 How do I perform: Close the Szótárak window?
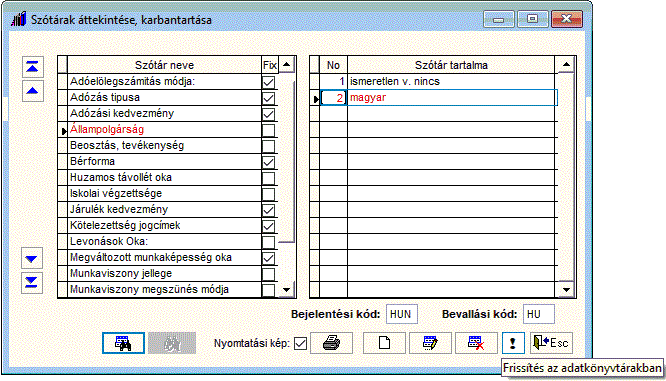point(567,20)
